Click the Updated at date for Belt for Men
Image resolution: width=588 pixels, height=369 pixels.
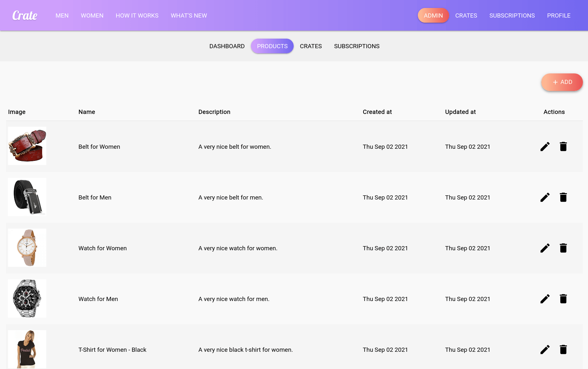(468, 198)
